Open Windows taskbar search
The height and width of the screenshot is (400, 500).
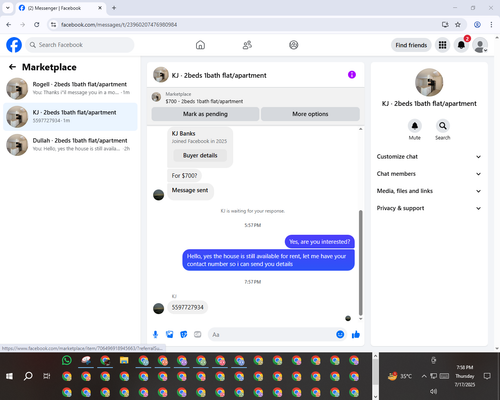click(28, 376)
